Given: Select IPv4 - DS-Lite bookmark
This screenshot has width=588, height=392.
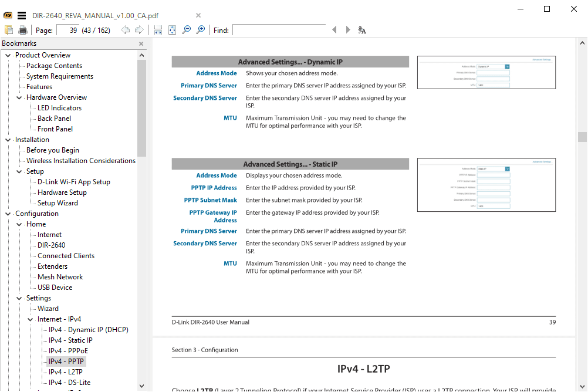Looking at the screenshot, I should coord(69,382).
